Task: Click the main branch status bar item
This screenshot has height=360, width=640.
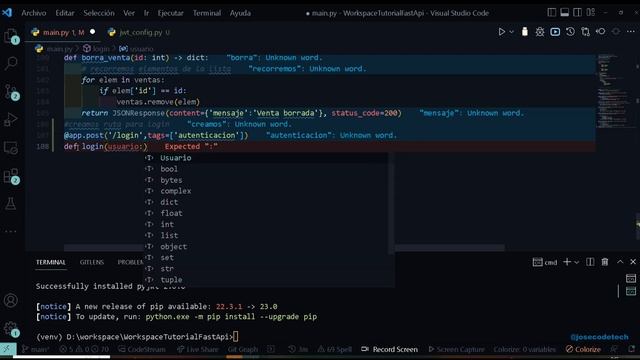Action: tap(36, 349)
